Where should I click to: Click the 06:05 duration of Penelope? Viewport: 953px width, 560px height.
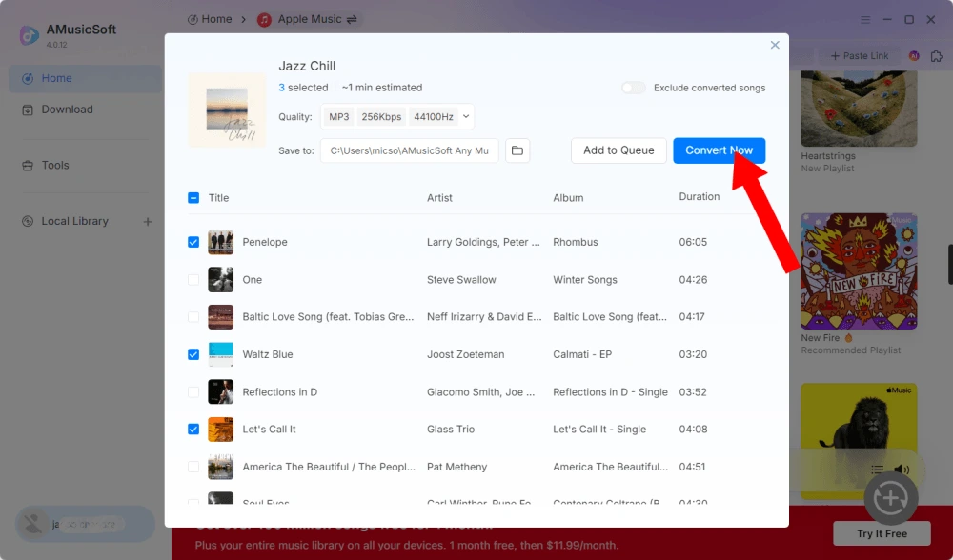pyautogui.click(x=693, y=242)
